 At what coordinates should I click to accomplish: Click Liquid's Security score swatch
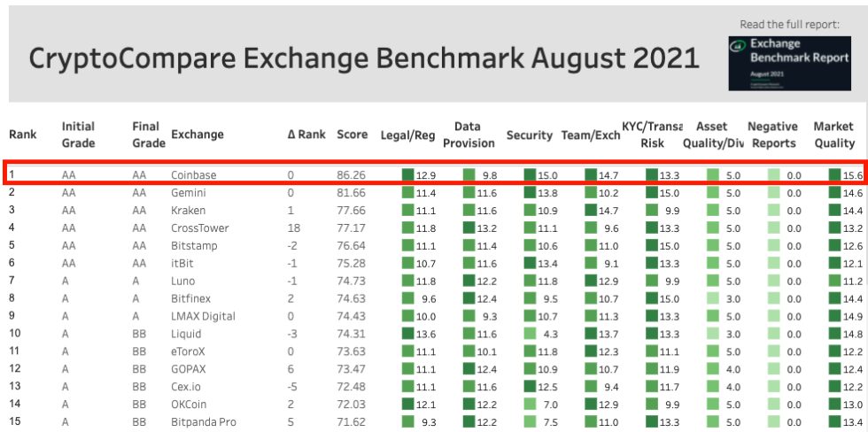(x=530, y=335)
